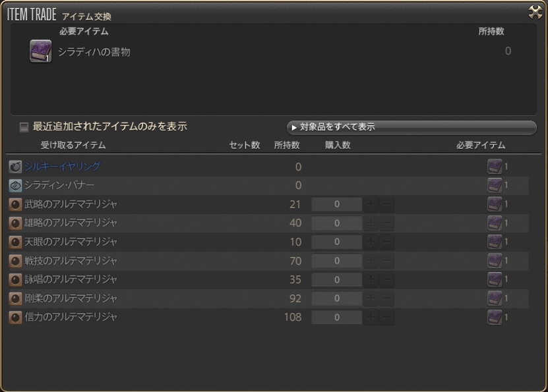Click the 信力のアルテマテリジャ materia icon

click(15, 317)
